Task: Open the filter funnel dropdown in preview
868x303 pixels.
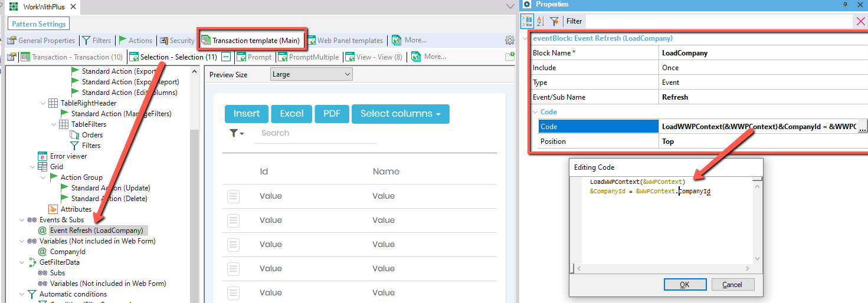Action: point(237,133)
